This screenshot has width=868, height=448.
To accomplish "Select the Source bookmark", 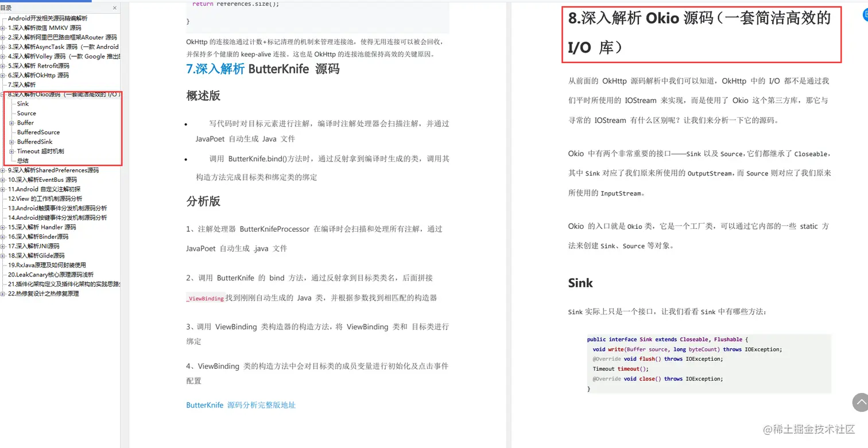I will pyautogui.click(x=25, y=113).
